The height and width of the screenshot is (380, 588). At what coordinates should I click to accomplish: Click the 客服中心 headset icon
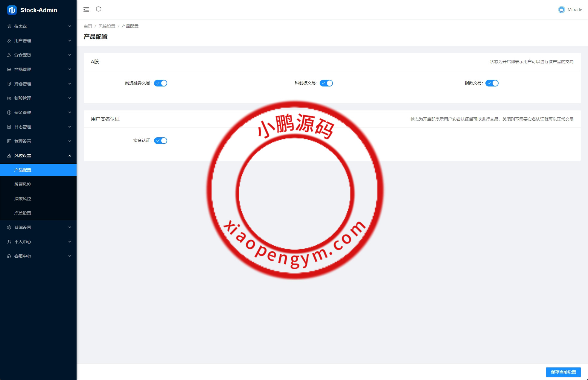coord(9,256)
